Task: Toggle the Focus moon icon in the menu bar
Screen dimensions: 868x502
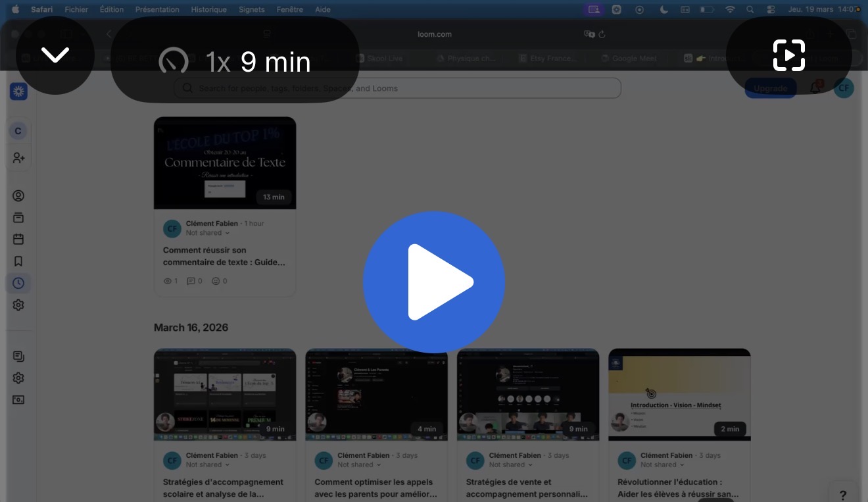Action: (x=663, y=9)
